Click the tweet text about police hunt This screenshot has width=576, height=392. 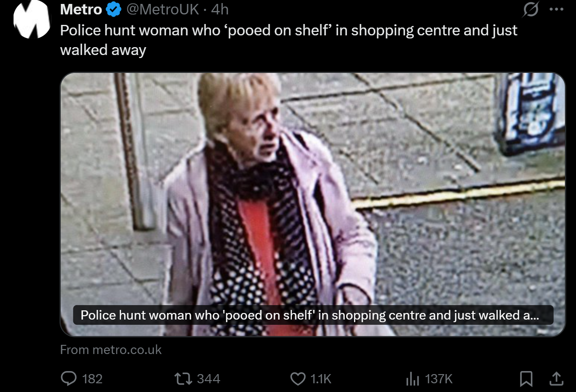(288, 40)
